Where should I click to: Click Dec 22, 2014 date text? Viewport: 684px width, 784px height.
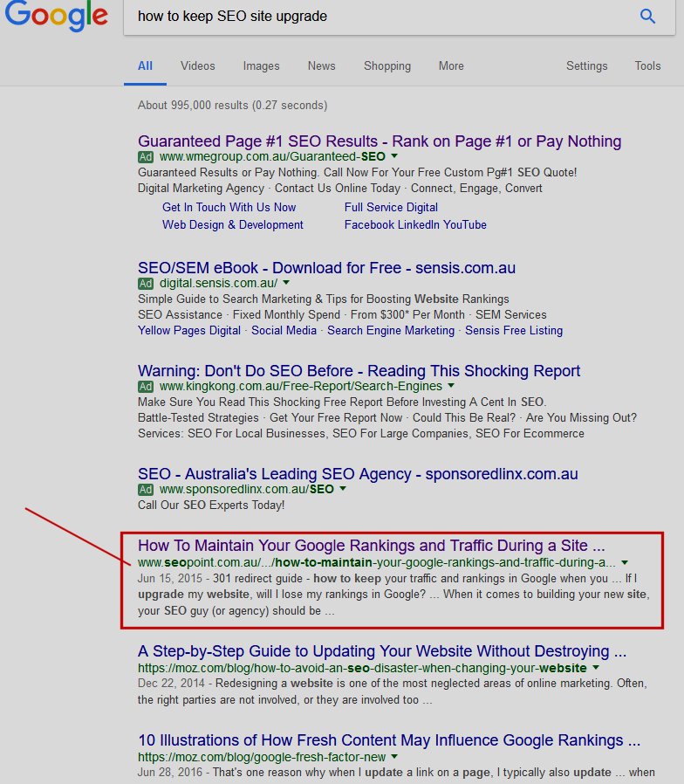click(x=171, y=683)
